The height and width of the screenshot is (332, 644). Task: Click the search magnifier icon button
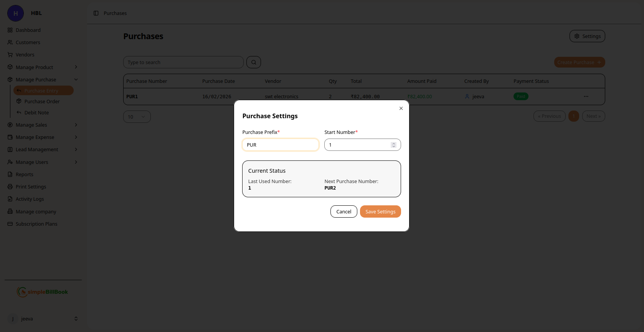(x=254, y=62)
